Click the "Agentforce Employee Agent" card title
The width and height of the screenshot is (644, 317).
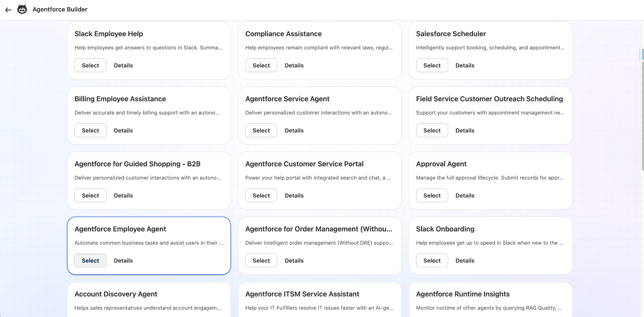(x=120, y=229)
